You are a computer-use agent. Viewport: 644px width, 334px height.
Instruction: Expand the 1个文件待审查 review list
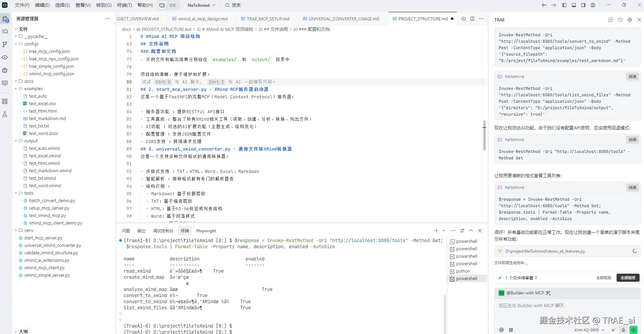(521, 278)
